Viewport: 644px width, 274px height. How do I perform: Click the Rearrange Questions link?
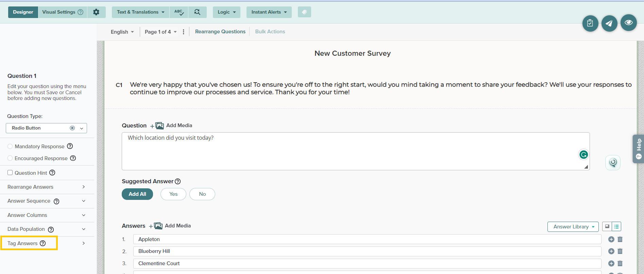220,32
